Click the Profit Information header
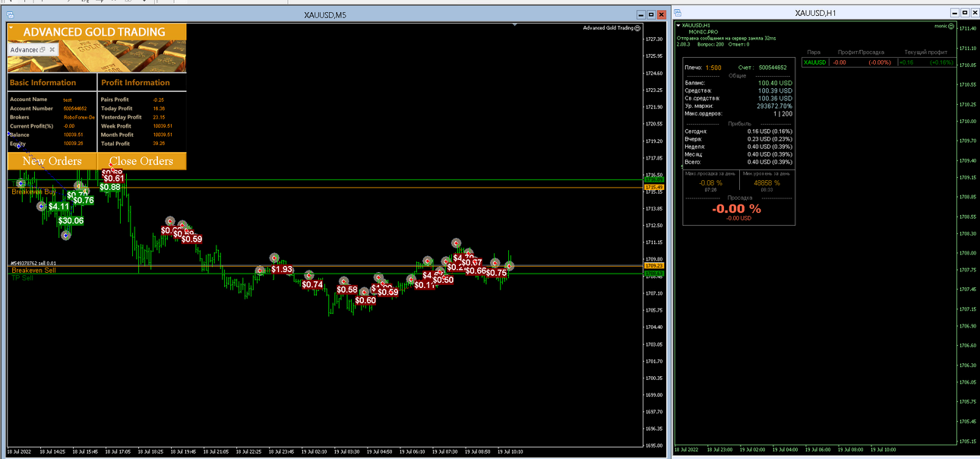Image resolution: width=980 pixels, height=459 pixels. pos(135,83)
